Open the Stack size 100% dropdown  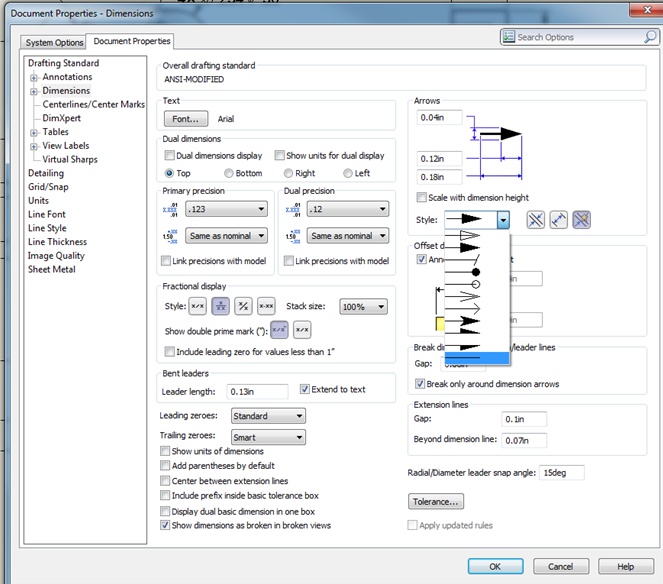(x=364, y=307)
